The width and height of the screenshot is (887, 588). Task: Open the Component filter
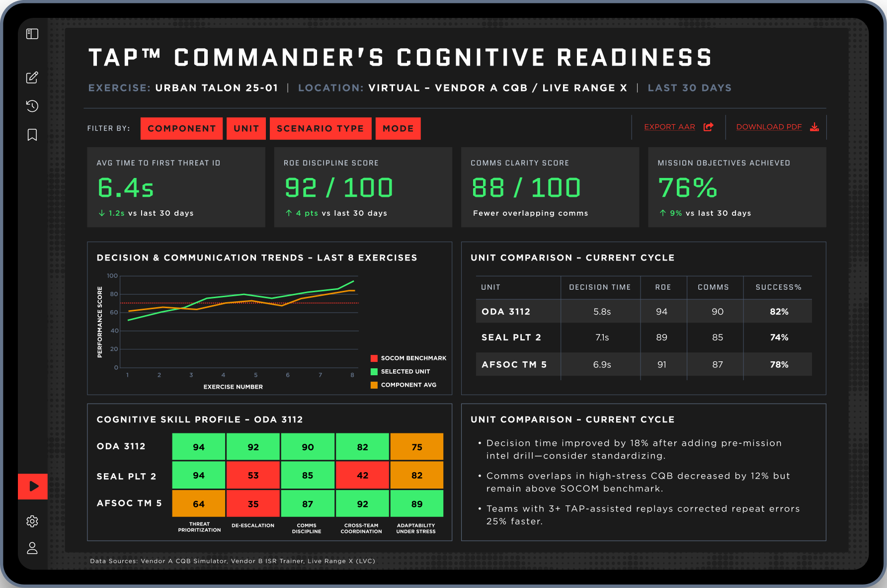point(181,129)
